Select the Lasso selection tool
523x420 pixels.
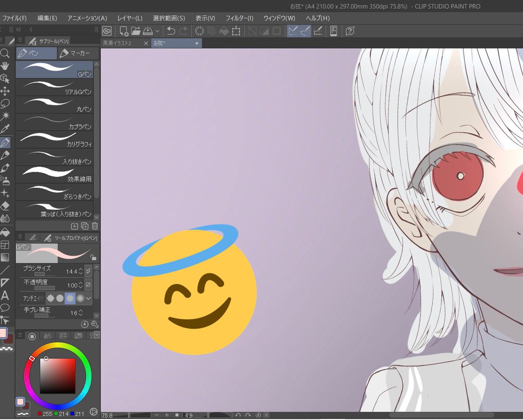5,104
